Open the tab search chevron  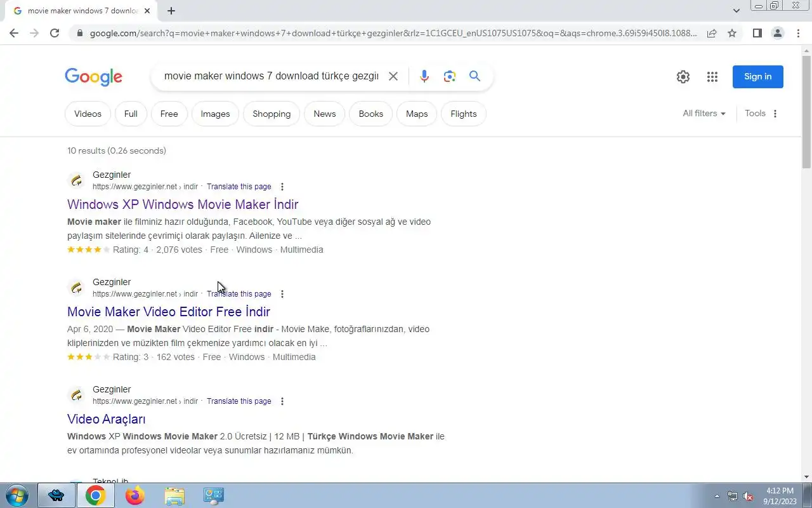(736, 11)
